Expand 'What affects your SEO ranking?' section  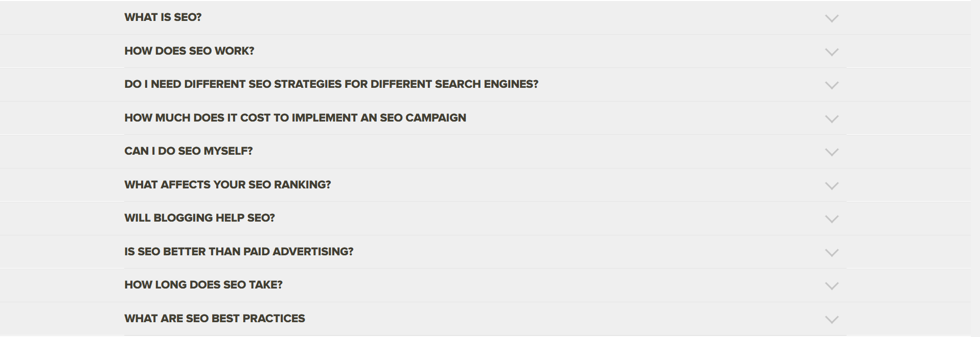[x=227, y=185]
